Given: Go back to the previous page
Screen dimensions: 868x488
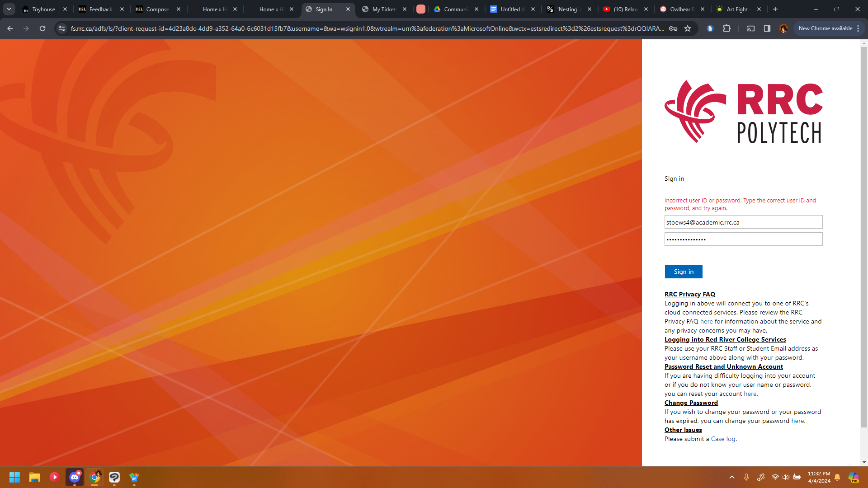Looking at the screenshot, I should [10, 28].
